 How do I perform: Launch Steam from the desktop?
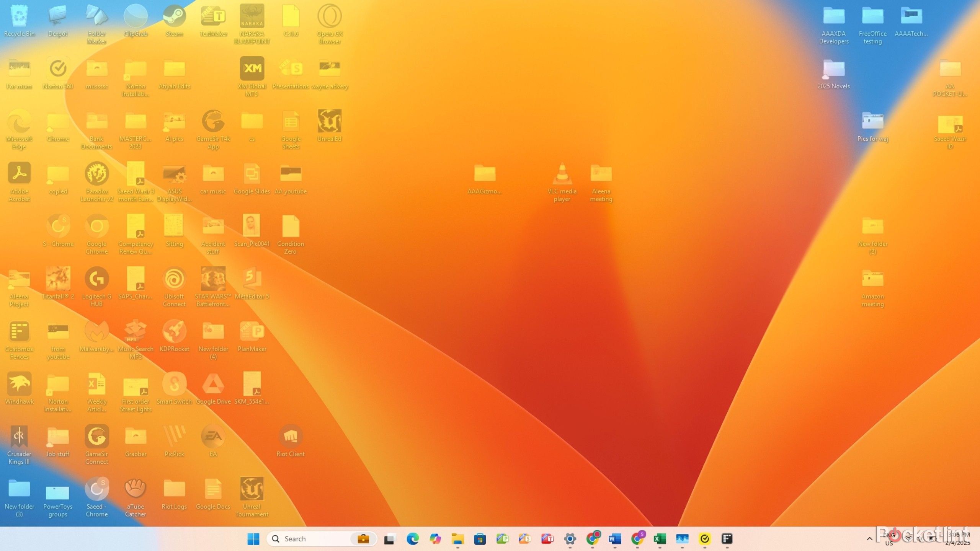pyautogui.click(x=174, y=21)
